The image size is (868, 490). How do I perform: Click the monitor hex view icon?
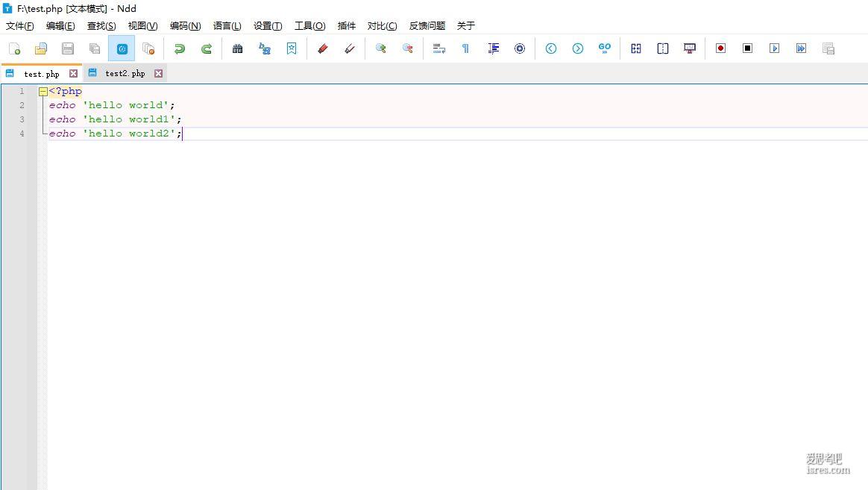[x=690, y=48]
